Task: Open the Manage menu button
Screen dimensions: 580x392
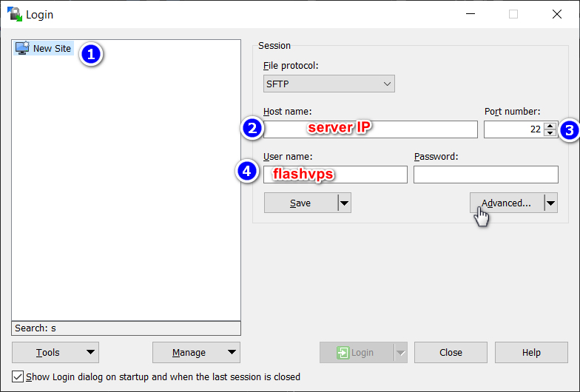Action: click(196, 353)
